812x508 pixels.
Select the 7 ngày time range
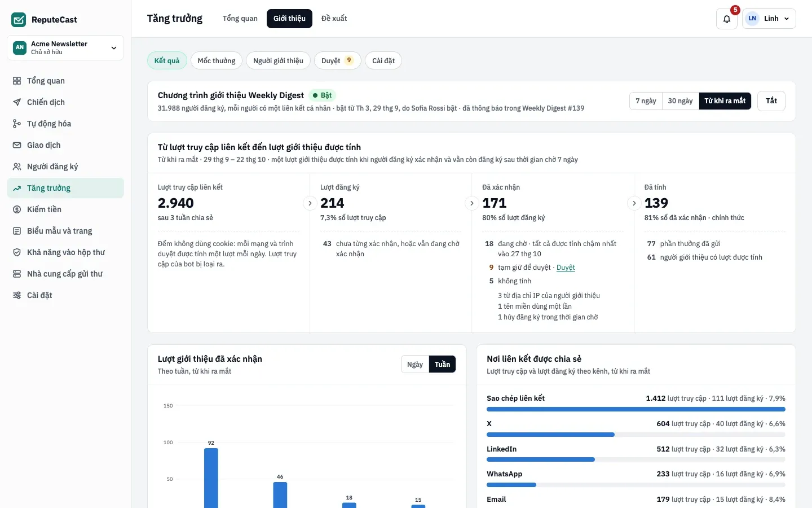point(646,101)
